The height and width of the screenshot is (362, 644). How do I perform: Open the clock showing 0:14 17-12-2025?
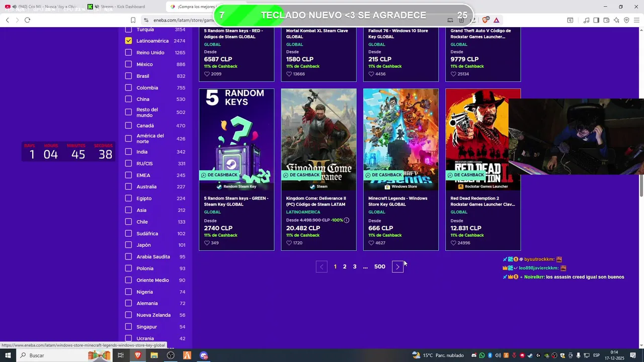tap(614, 355)
